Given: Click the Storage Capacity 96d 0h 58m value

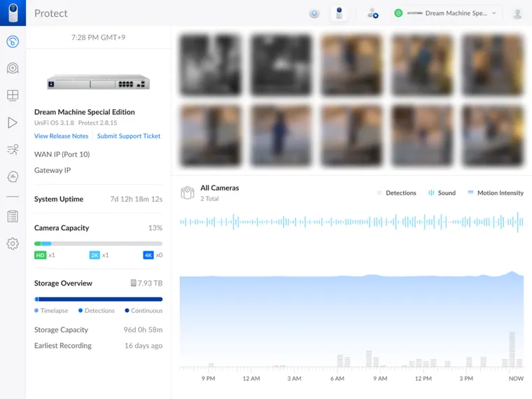Looking at the screenshot, I should pyautogui.click(x=143, y=330).
